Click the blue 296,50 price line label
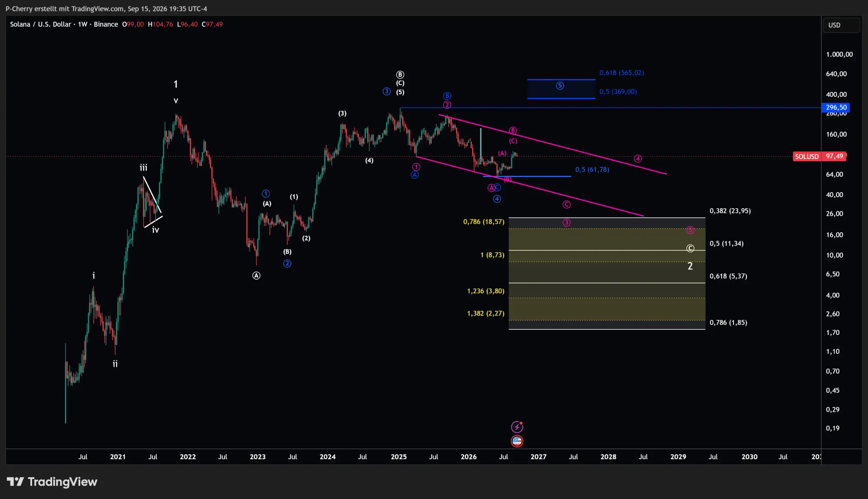Screen dimensions: 868x499 tap(835, 108)
